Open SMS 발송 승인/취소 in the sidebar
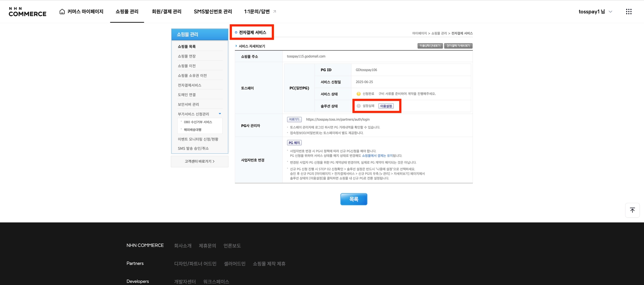 [193, 148]
